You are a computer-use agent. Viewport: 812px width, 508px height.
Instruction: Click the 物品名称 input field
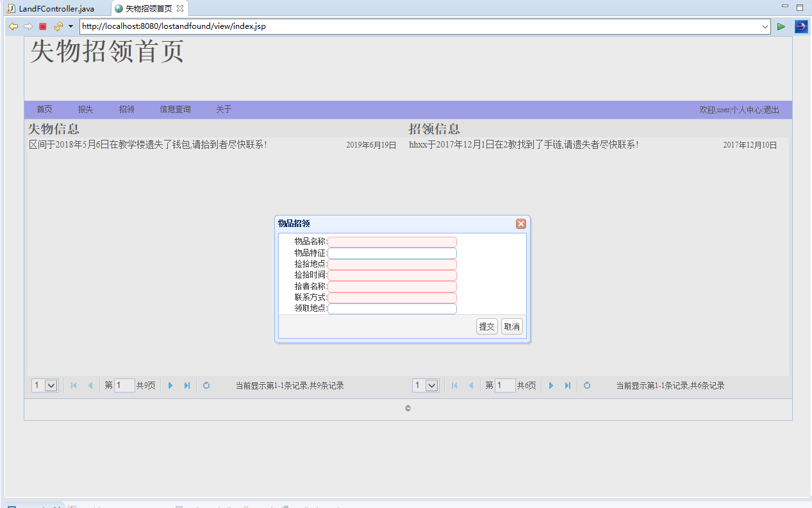tap(392, 242)
